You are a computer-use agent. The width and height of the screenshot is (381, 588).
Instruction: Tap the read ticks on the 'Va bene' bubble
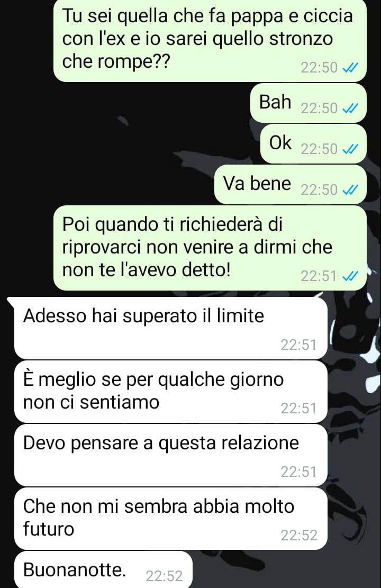[350, 190]
